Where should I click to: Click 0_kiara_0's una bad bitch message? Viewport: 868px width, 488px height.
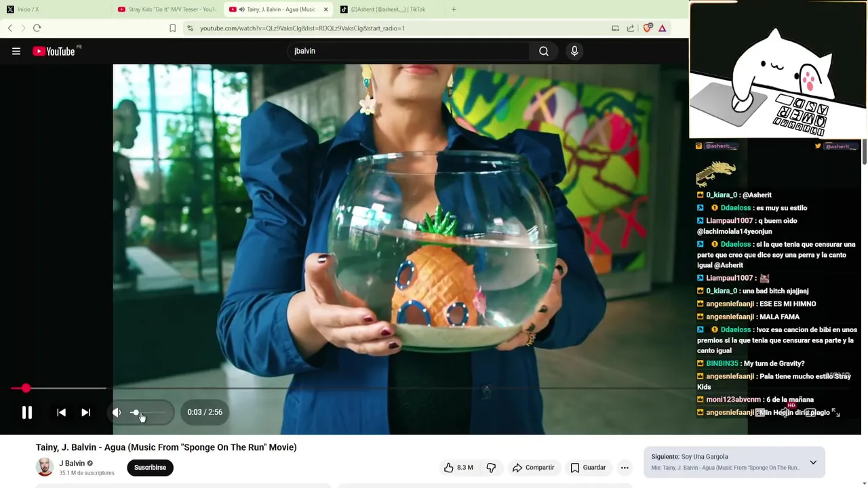coord(753,291)
